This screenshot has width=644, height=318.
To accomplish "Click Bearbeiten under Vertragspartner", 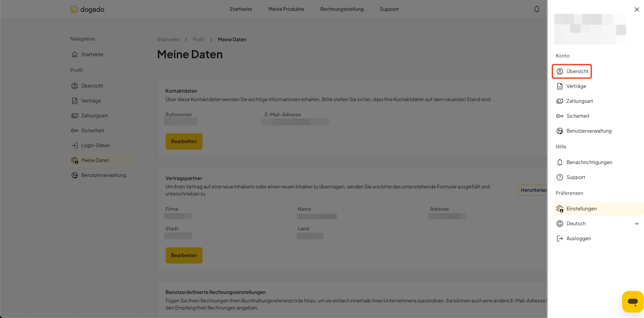I will pos(184,255).
